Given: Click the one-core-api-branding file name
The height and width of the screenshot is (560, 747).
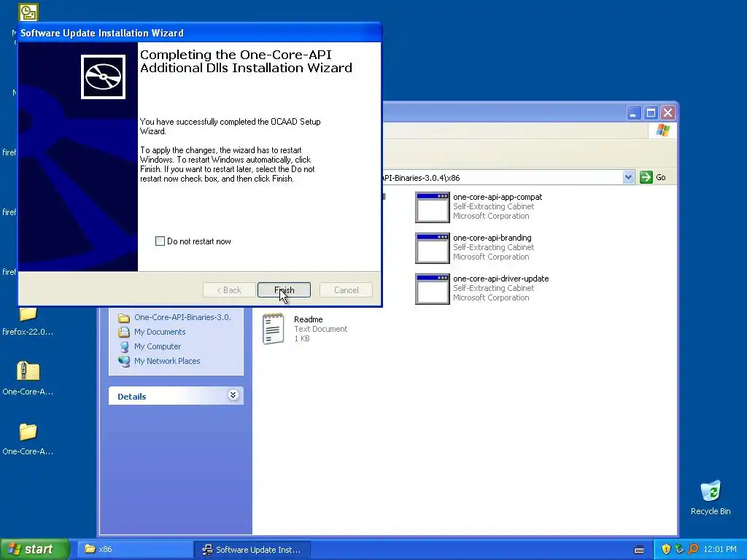Looking at the screenshot, I should [492, 238].
